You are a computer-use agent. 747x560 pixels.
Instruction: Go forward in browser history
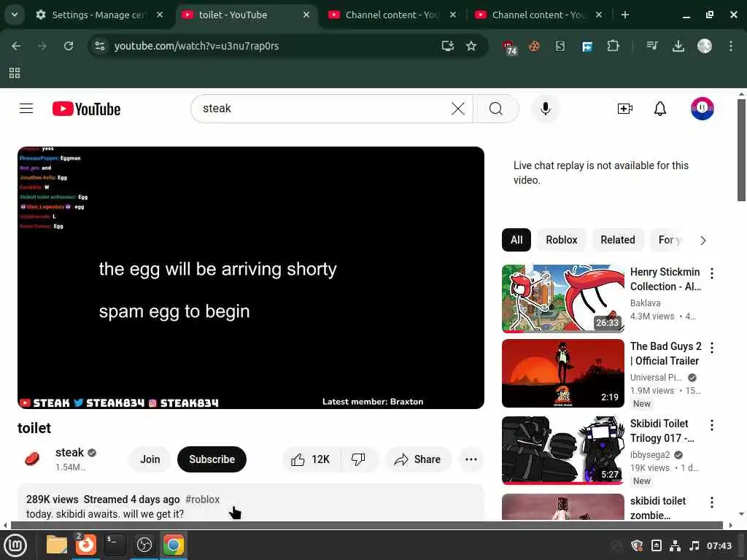point(42,46)
